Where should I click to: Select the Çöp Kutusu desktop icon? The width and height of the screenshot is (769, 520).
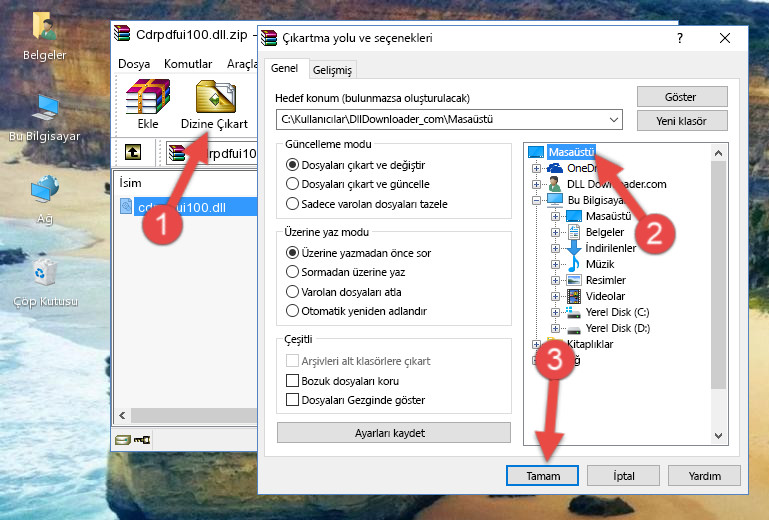pyautogui.click(x=45, y=283)
